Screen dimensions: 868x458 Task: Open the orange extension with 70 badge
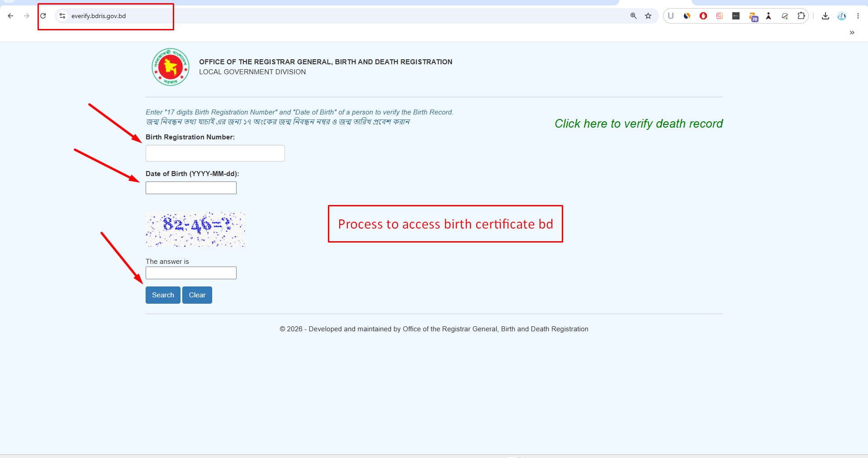point(753,17)
